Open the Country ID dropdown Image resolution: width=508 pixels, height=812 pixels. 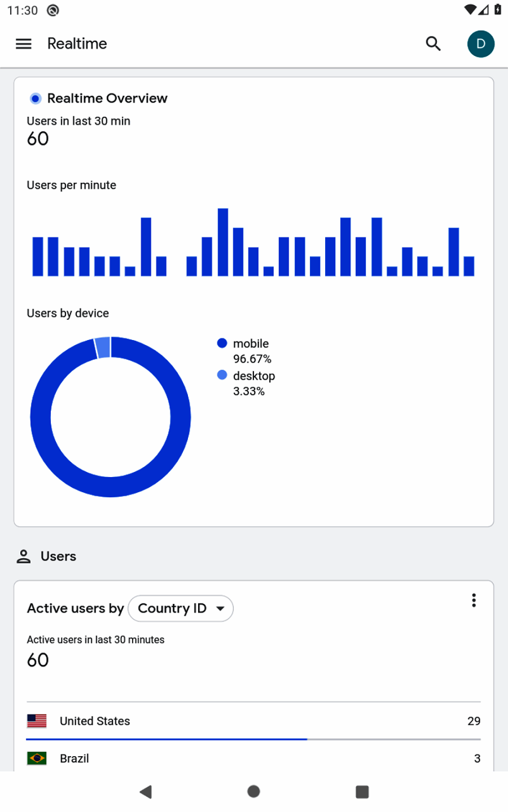point(181,608)
